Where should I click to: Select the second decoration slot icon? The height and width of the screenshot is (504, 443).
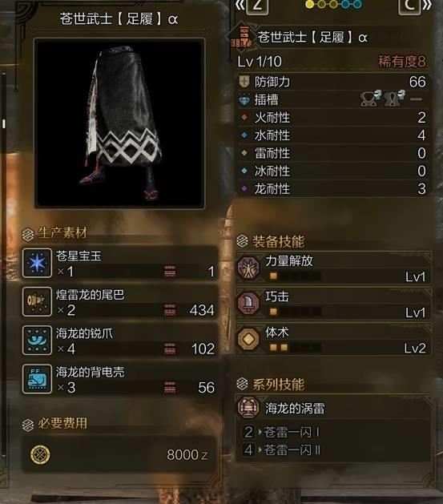394,99
